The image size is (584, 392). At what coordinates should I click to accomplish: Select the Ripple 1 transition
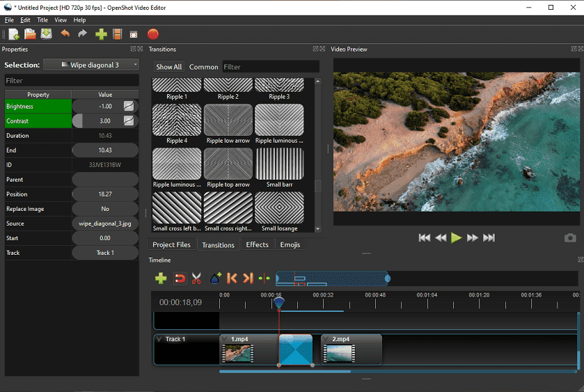(x=177, y=89)
